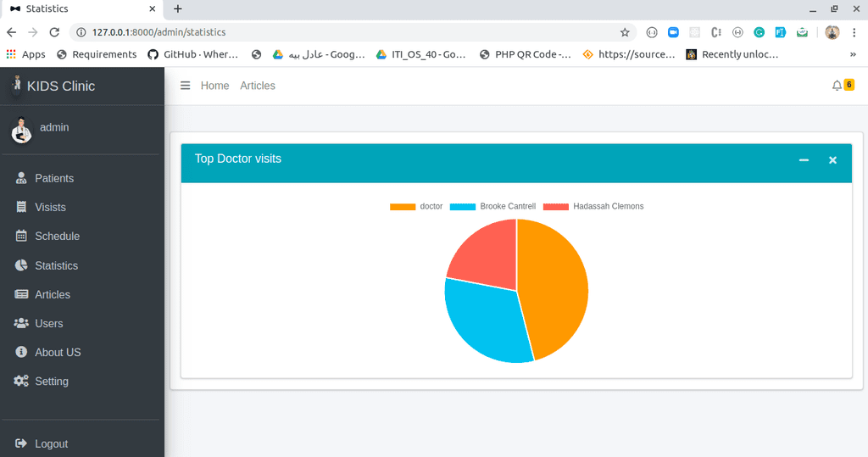This screenshot has height=457, width=868.
Task: View site information icon in address bar
Action: [x=81, y=32]
